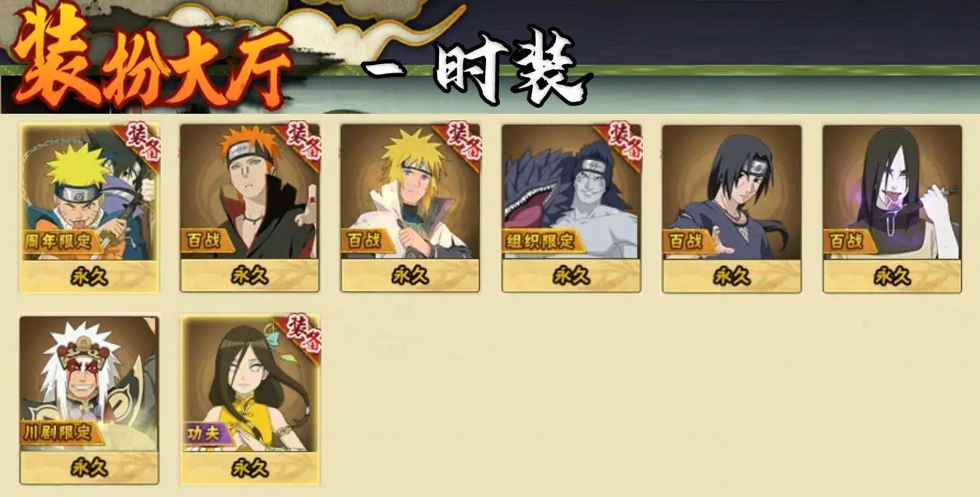Click the 周年限定 tag label

[x=63, y=241]
